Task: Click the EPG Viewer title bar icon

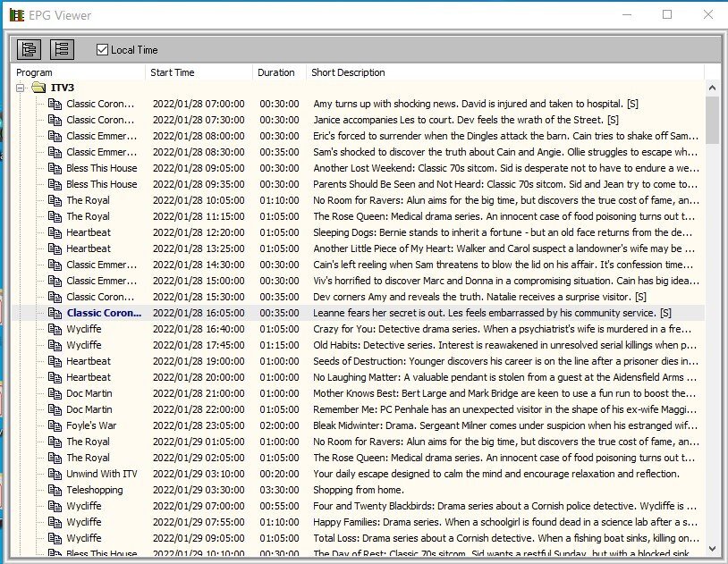Action: click(x=16, y=15)
